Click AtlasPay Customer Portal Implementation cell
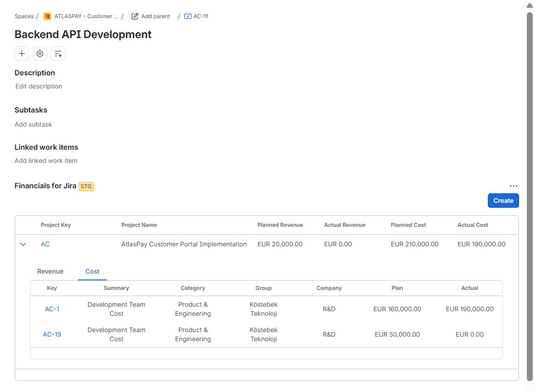 (184, 244)
